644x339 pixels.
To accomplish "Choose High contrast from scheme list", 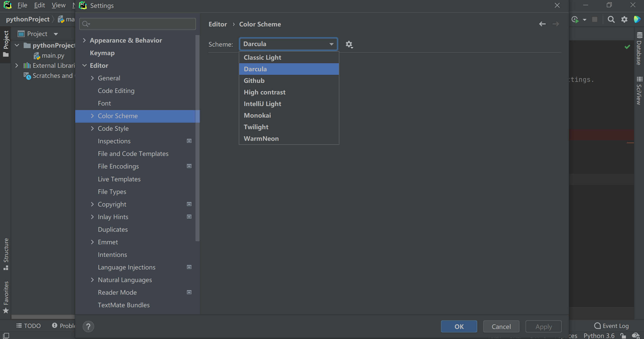I will click(264, 92).
